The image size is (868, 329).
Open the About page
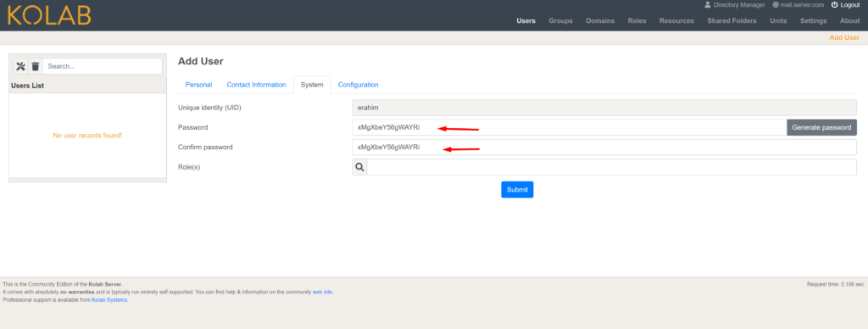pyautogui.click(x=849, y=21)
